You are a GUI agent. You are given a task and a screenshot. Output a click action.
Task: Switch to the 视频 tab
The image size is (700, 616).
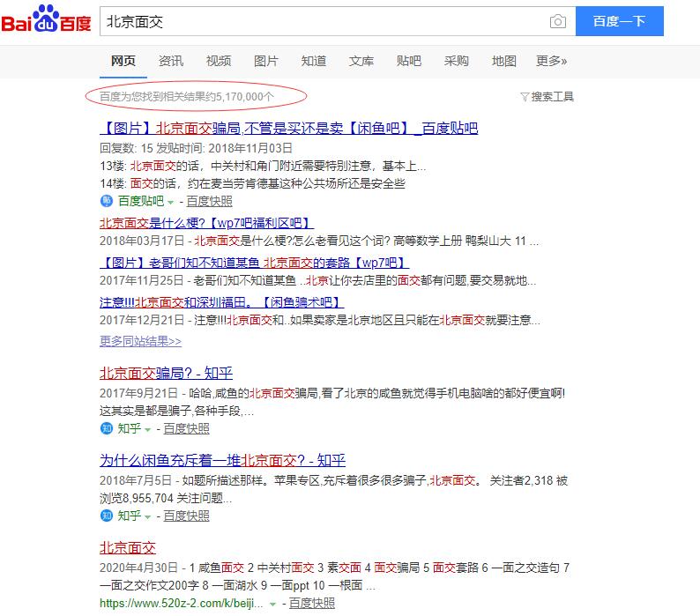point(219,61)
